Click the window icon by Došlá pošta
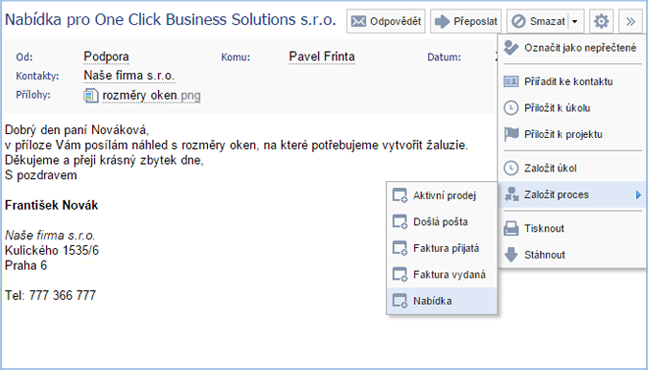Viewport: 648px width, 370px height. tap(400, 222)
